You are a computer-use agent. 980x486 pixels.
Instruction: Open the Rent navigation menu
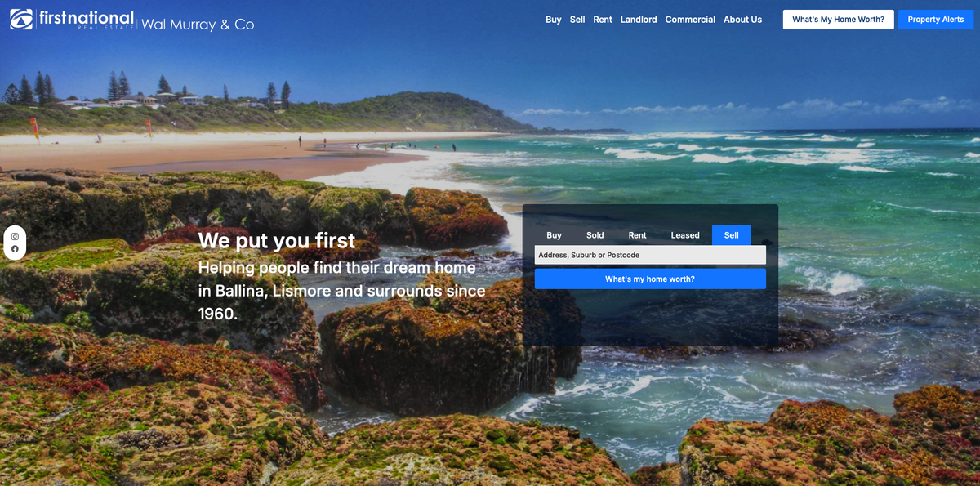pyautogui.click(x=603, y=20)
